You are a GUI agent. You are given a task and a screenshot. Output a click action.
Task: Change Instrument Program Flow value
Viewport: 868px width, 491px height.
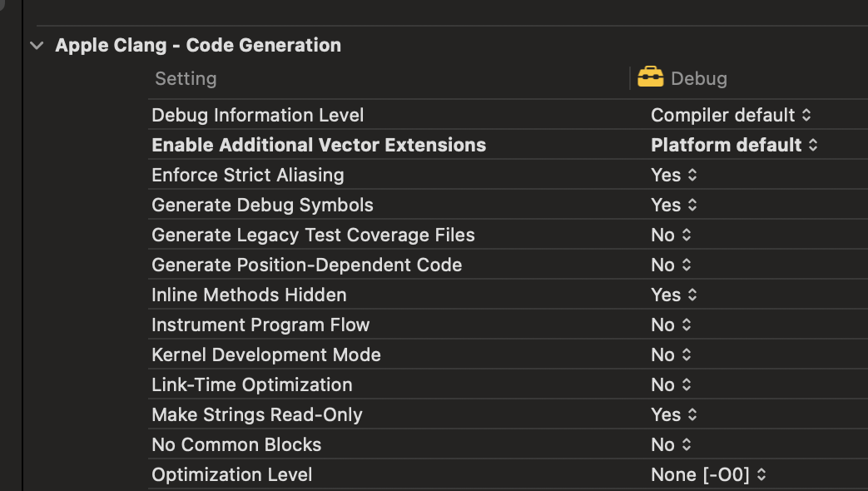coord(671,325)
